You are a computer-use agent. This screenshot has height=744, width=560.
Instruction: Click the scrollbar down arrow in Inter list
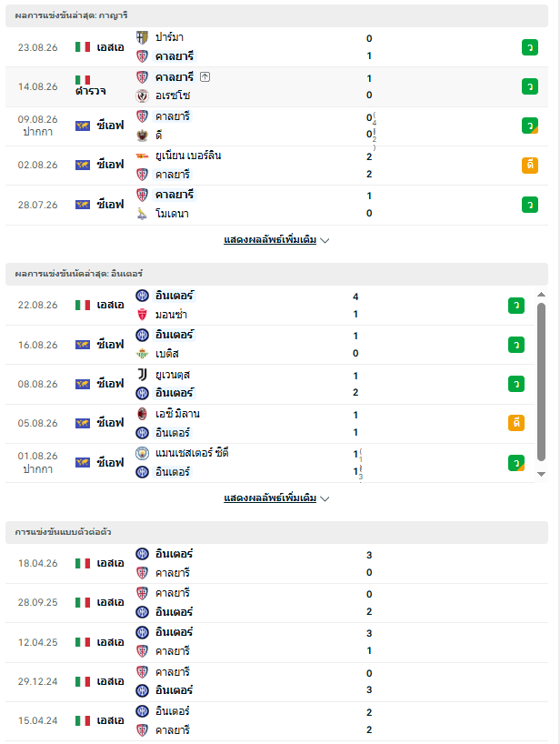(x=541, y=474)
